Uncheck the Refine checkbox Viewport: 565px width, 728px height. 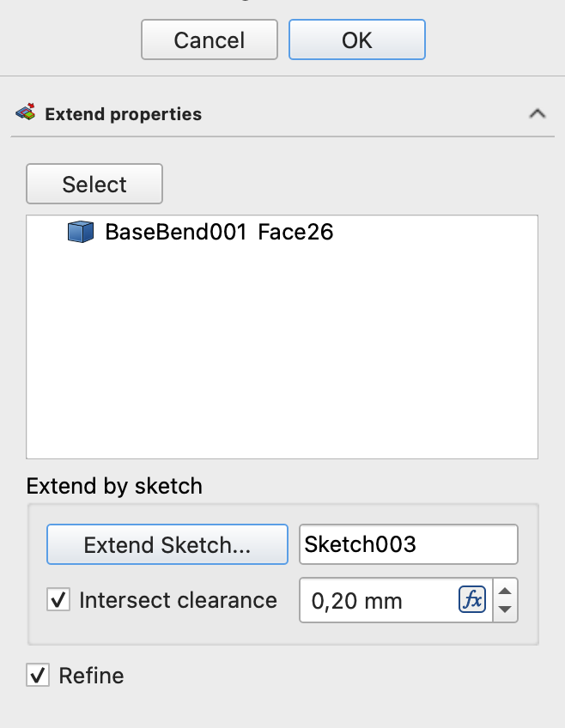pyautogui.click(x=38, y=676)
